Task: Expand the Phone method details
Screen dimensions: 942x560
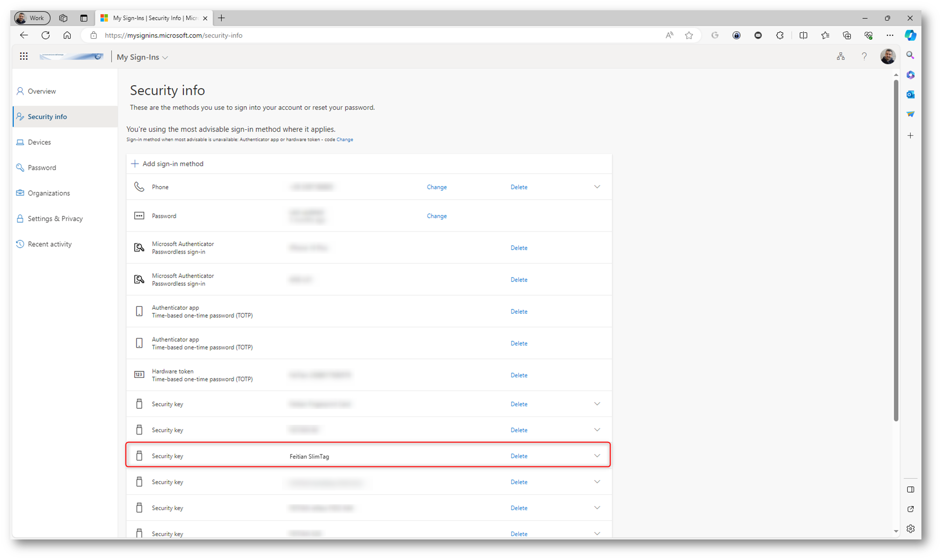Action: (597, 187)
